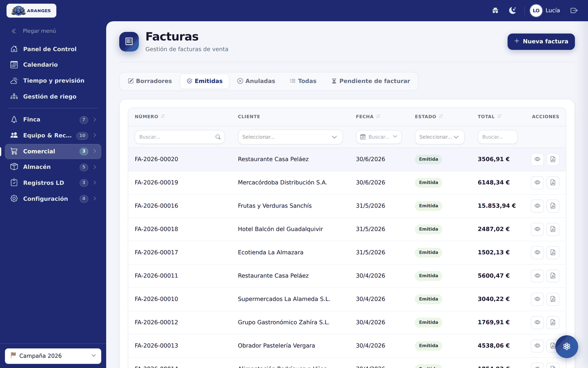Click client Frutas y Verduras Sanchís
Viewport: 588px width, 368px height.
point(275,206)
